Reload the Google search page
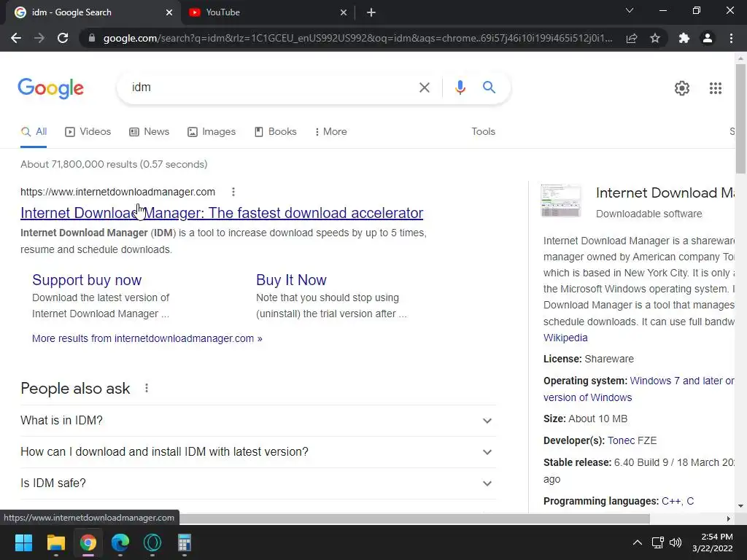Viewport: 747px width, 560px height. (x=63, y=38)
